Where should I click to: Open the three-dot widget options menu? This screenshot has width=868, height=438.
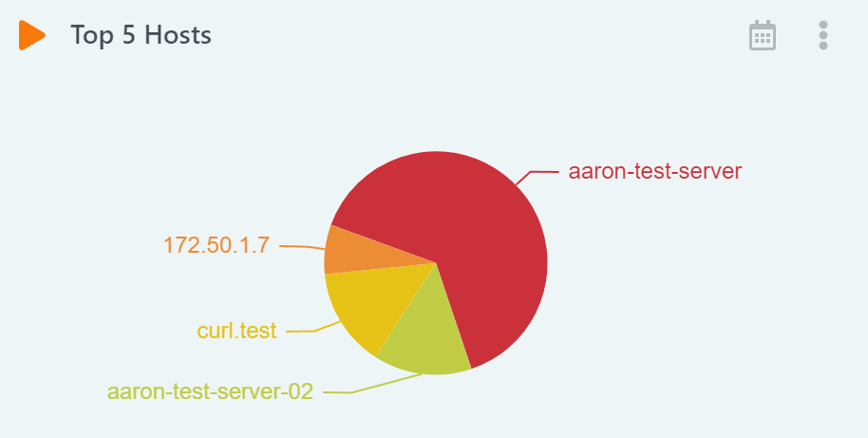click(x=823, y=35)
